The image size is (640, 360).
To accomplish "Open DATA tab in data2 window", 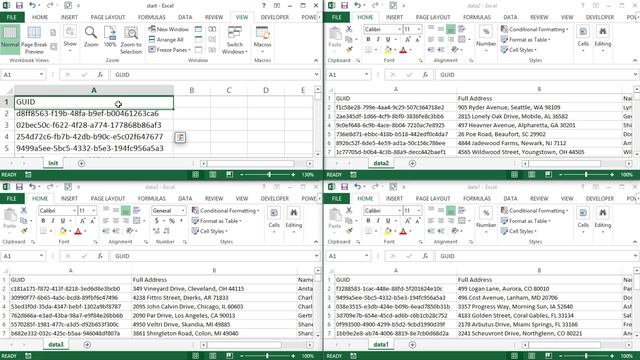I will click(510, 17).
